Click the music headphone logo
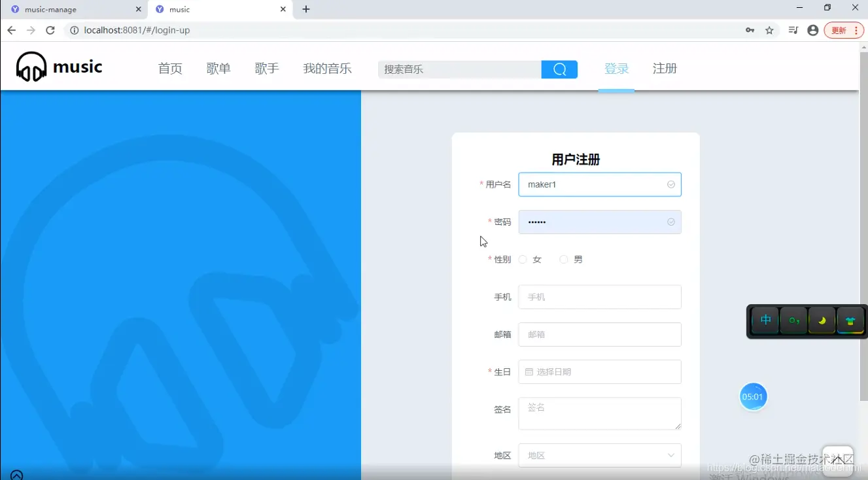 [31, 65]
